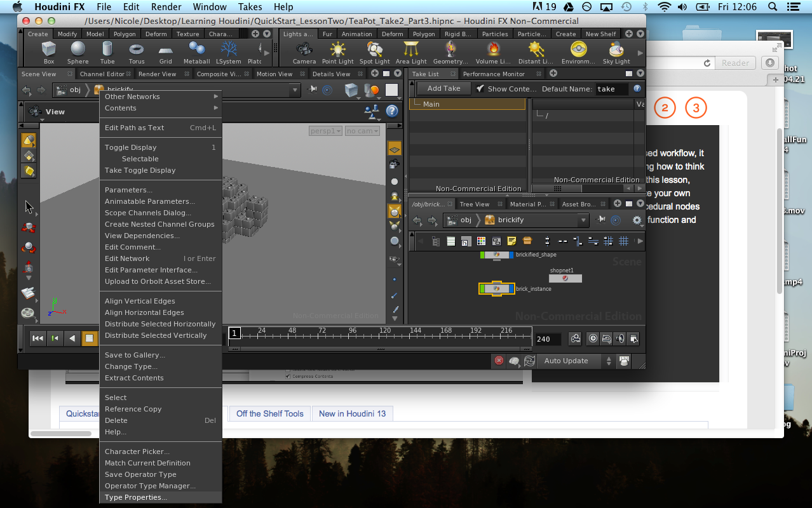Screen dimensions: 812x508
Task: Toggle audio icon right of the timeline
Action: coord(620,339)
